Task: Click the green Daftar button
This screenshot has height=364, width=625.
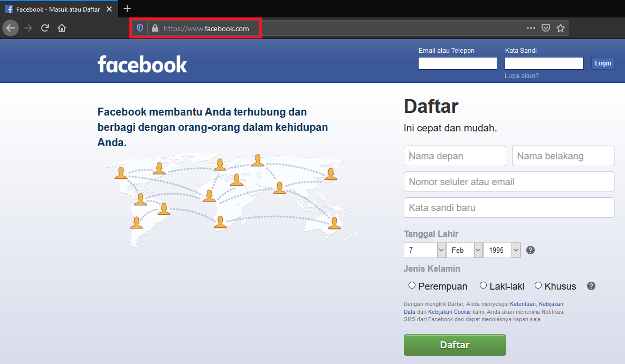Action: (x=455, y=345)
